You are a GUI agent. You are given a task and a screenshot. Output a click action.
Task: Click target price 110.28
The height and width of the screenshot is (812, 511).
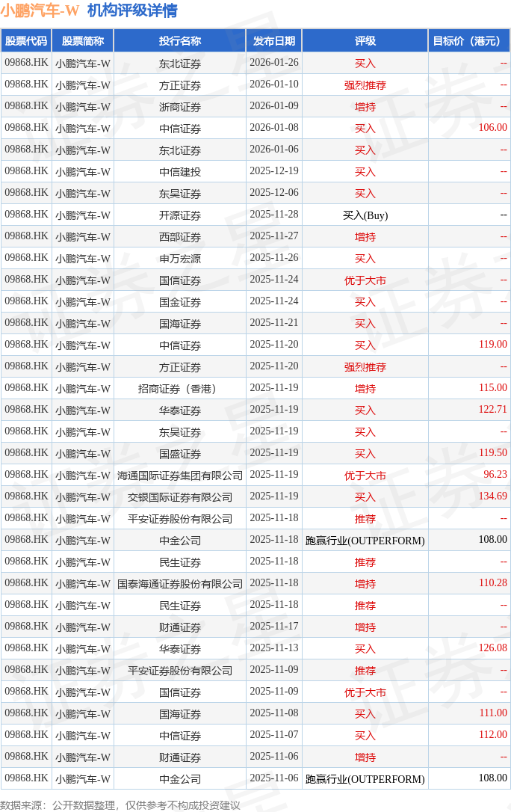point(493,583)
